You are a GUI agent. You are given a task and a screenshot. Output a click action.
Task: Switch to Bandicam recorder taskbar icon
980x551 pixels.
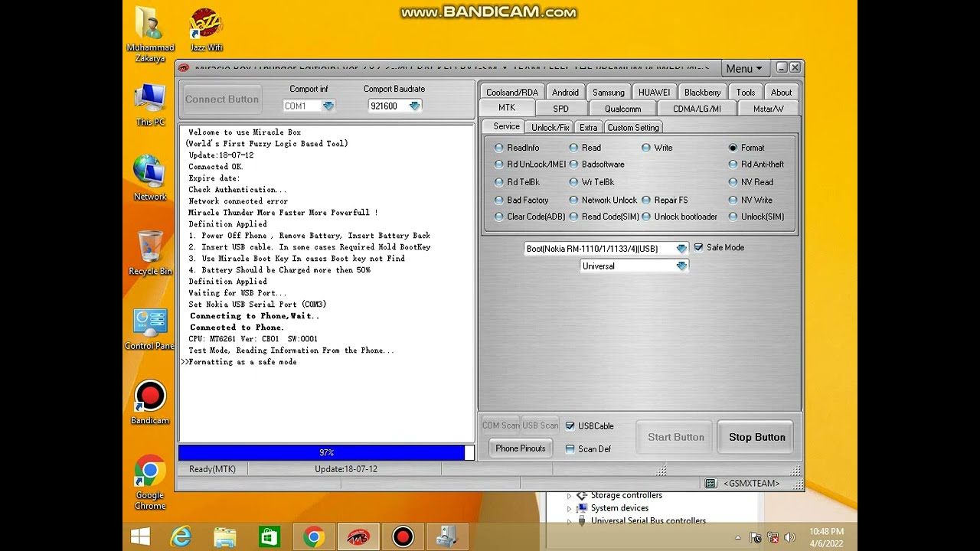(x=403, y=536)
